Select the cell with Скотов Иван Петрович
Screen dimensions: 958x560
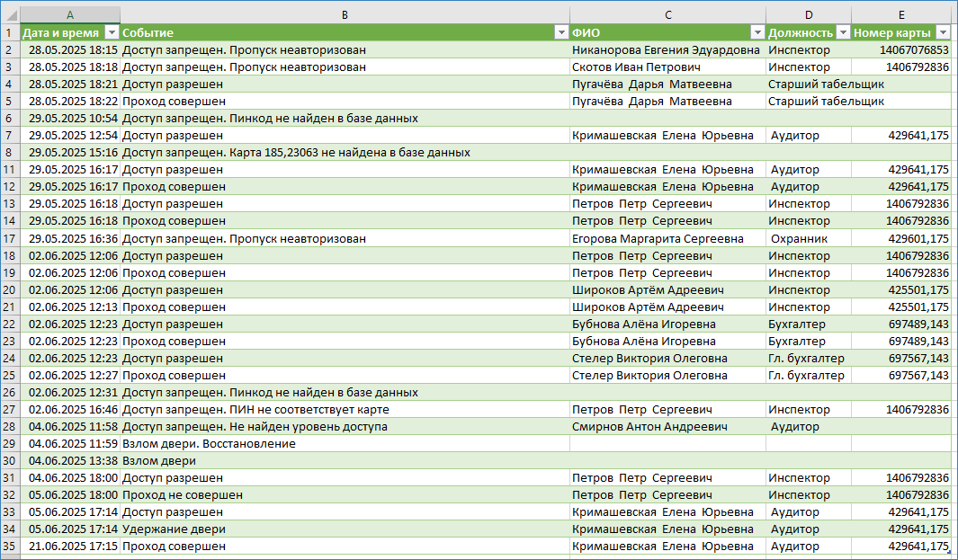point(666,67)
